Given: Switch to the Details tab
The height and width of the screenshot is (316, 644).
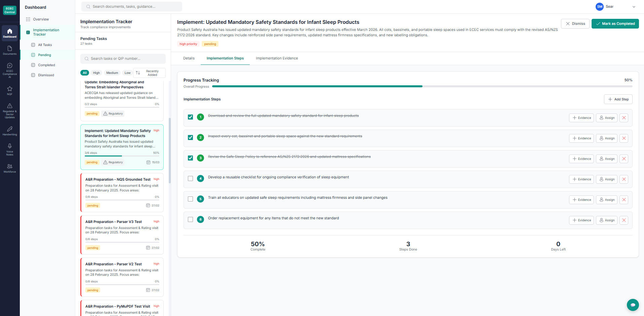Looking at the screenshot, I should pyautogui.click(x=189, y=58).
